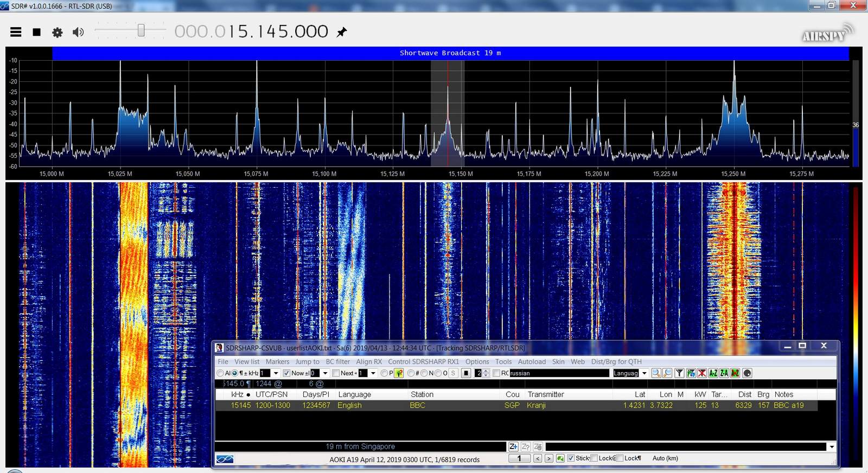Open the Markers menu
868x473 pixels.
[x=277, y=361]
